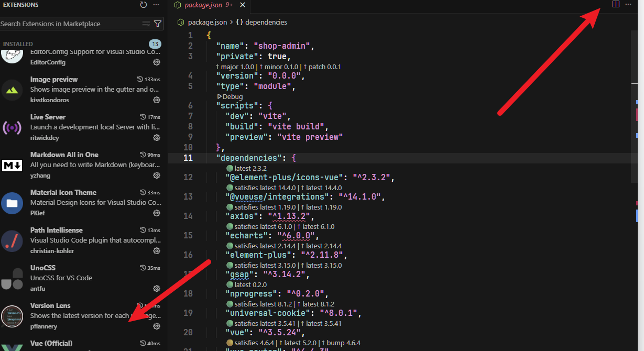Open Image preview extension manage gear

156,100
